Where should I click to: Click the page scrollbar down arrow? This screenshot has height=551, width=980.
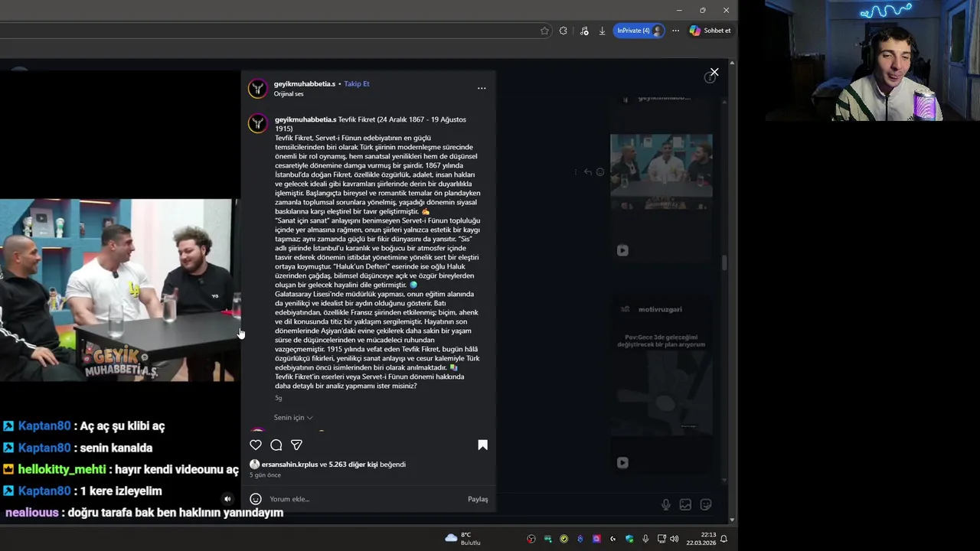click(732, 520)
